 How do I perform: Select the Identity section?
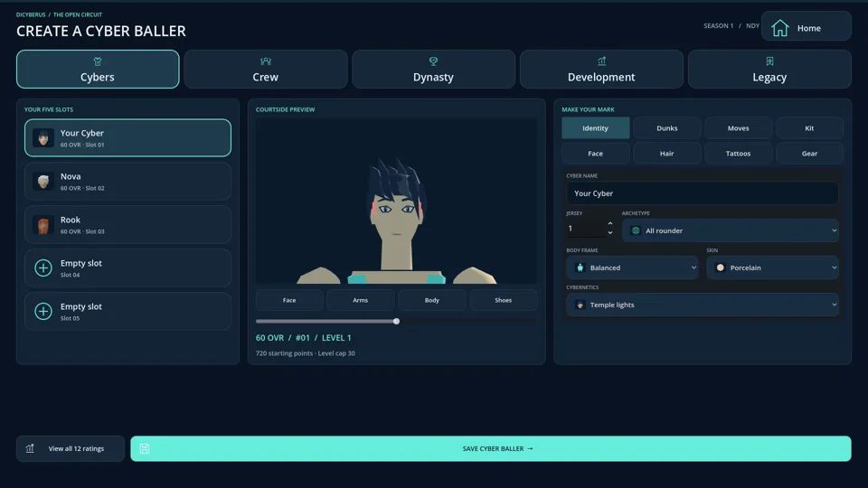click(595, 127)
